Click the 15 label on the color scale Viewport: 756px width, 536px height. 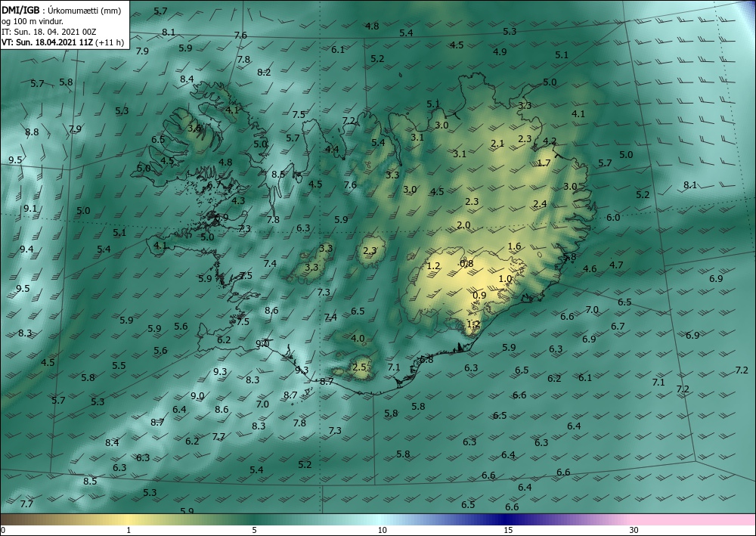pyautogui.click(x=508, y=530)
